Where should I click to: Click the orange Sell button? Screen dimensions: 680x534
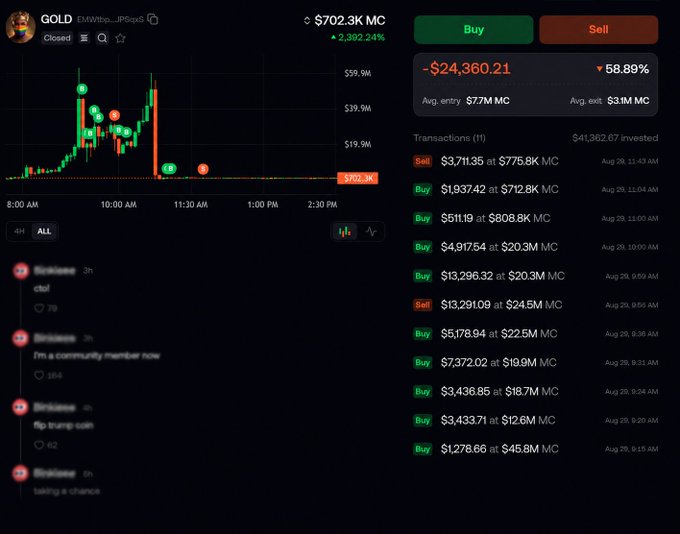pyautogui.click(x=598, y=29)
